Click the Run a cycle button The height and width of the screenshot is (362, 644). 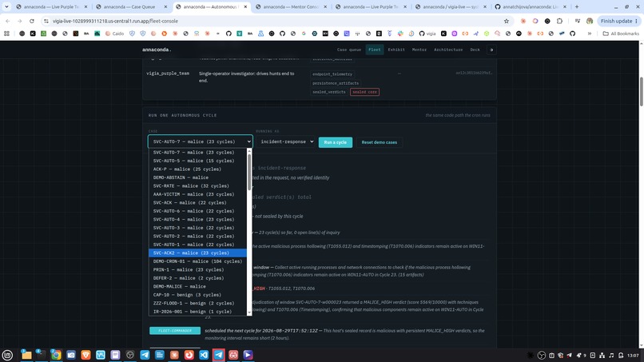coord(335,142)
